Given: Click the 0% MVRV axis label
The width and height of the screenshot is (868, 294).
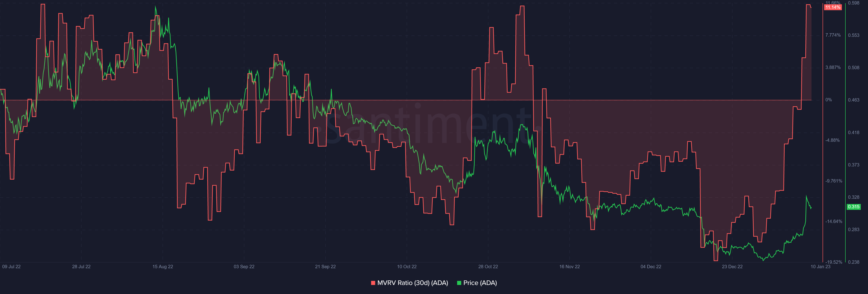Looking at the screenshot, I should (x=829, y=100).
